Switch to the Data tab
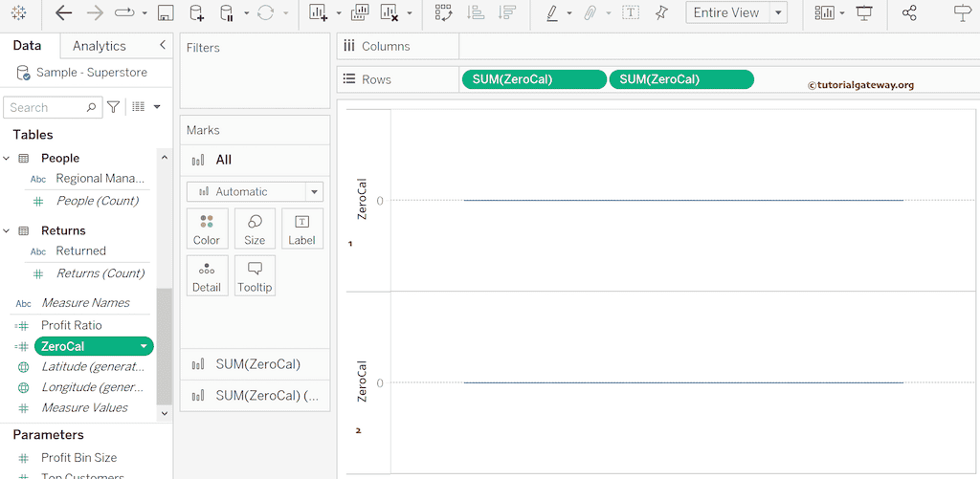 27,46
